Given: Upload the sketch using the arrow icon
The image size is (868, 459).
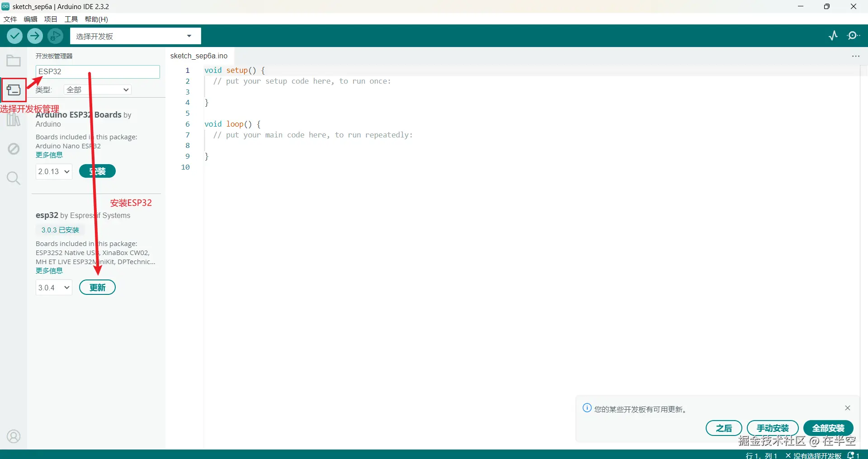Looking at the screenshot, I should coord(35,36).
